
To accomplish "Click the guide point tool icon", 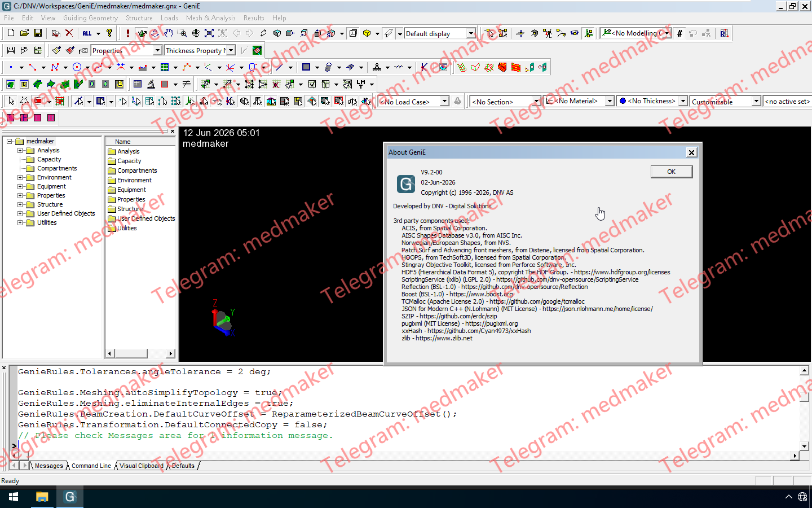I will [x=11, y=67].
